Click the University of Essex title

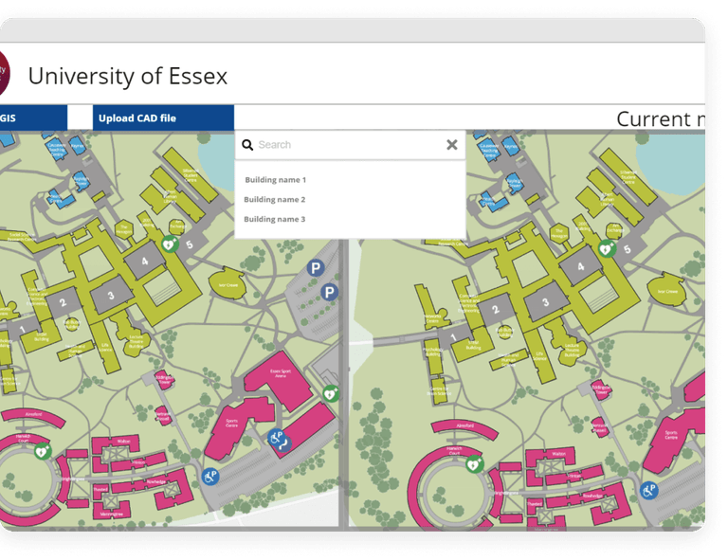tap(128, 76)
